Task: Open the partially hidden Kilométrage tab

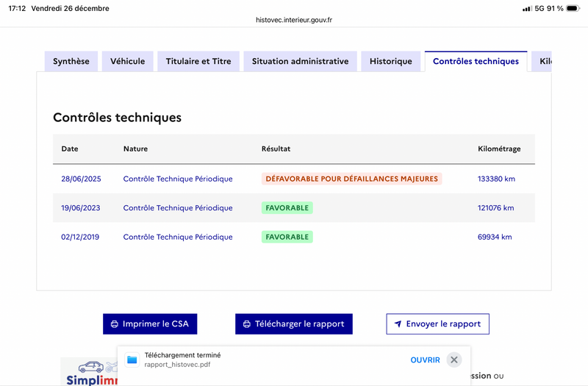Action: (545, 62)
